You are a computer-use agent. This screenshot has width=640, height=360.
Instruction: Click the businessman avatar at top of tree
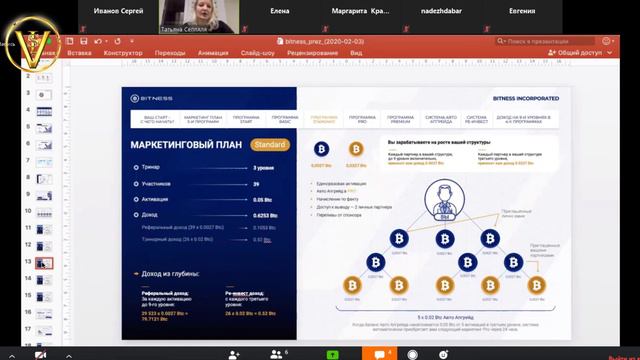(x=444, y=200)
